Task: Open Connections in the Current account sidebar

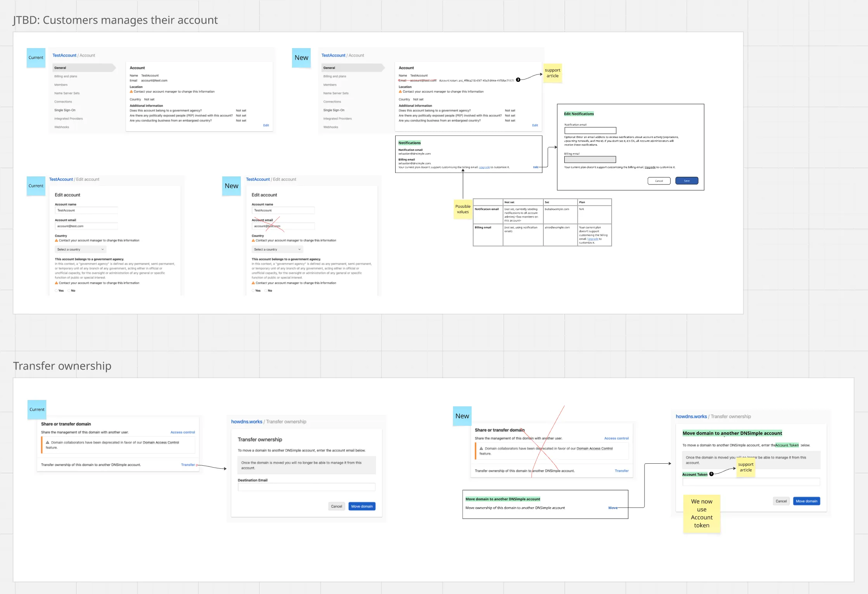Action: tap(63, 102)
